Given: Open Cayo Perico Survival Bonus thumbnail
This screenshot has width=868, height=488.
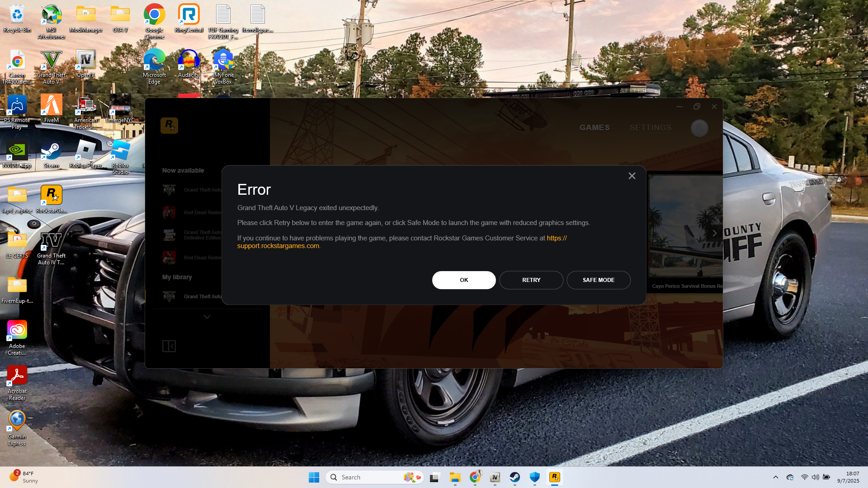Looking at the screenshot, I should pyautogui.click(x=685, y=226).
